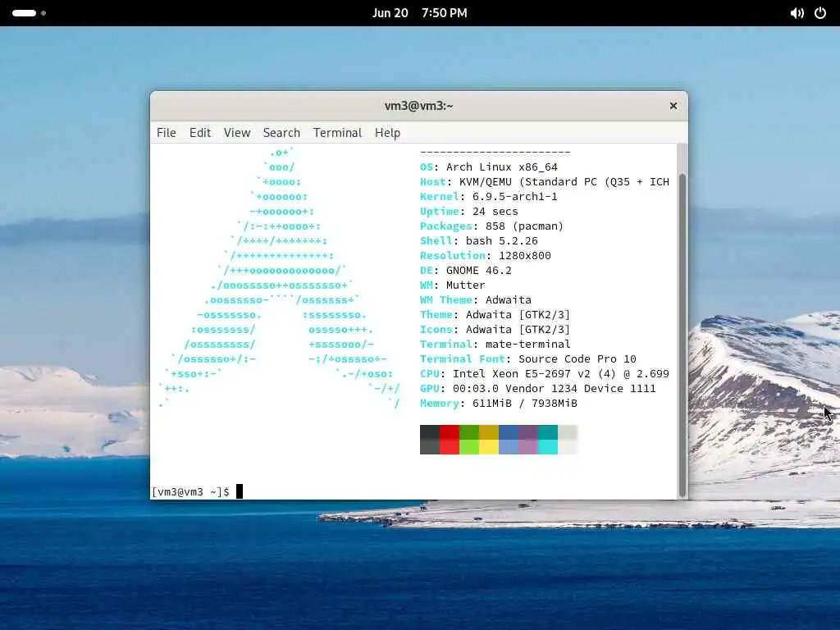Click the volume icon in top bar
Viewport: 840px width, 630px height.
point(797,13)
